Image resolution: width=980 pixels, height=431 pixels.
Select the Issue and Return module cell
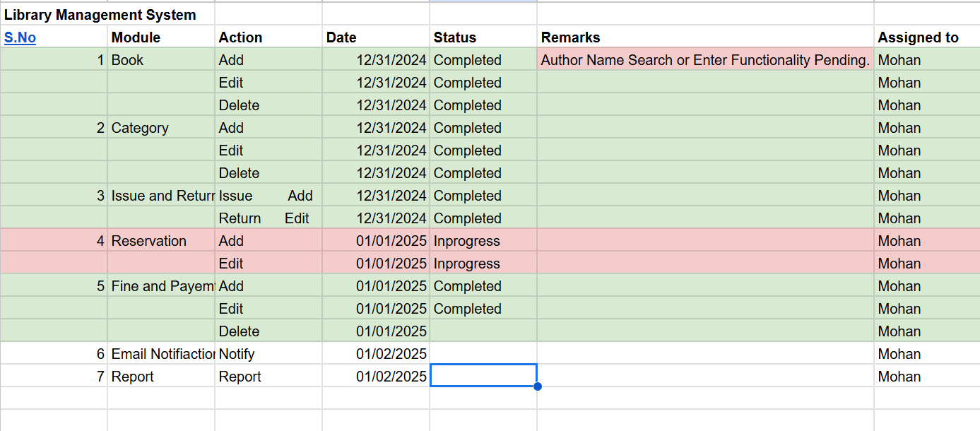163,196
